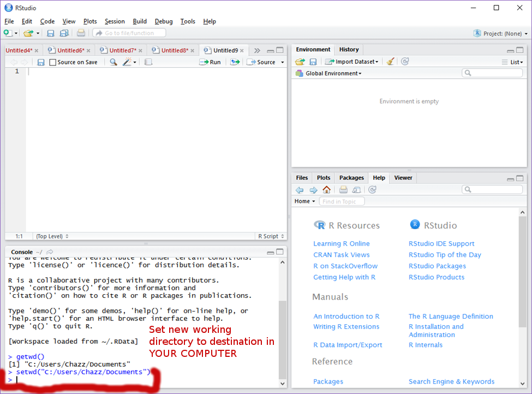Click the compile notebook icon in editor
The height and width of the screenshot is (394, 532).
coord(148,62)
